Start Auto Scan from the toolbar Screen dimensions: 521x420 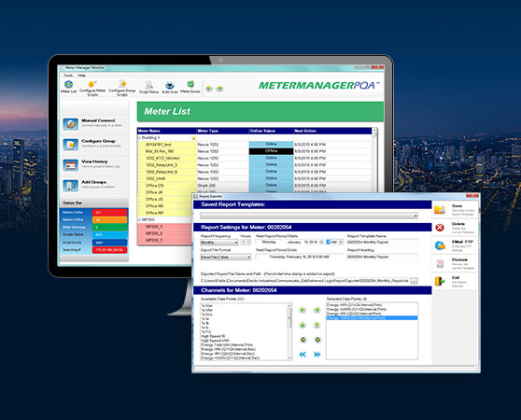coord(170,88)
